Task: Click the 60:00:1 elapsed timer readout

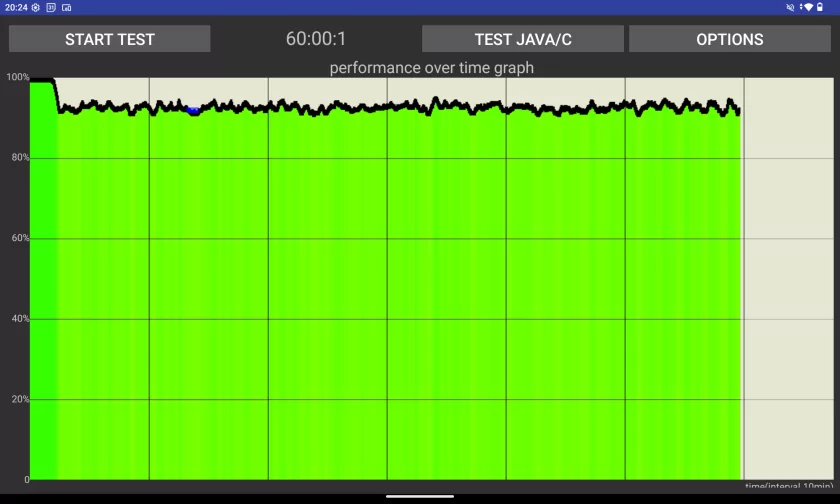Action: point(316,39)
